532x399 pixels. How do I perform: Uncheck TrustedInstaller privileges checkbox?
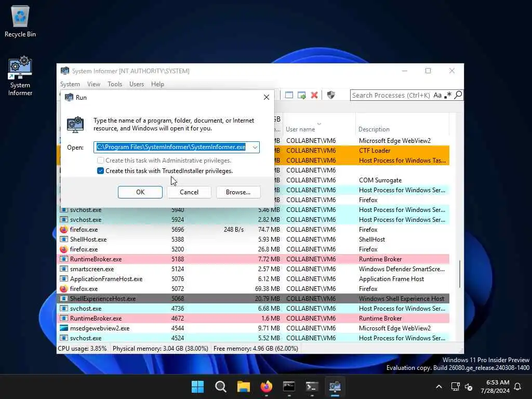(100, 170)
